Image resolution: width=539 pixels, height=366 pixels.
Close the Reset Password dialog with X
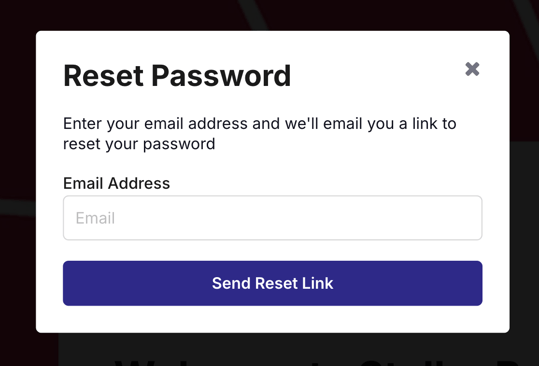[x=472, y=69]
